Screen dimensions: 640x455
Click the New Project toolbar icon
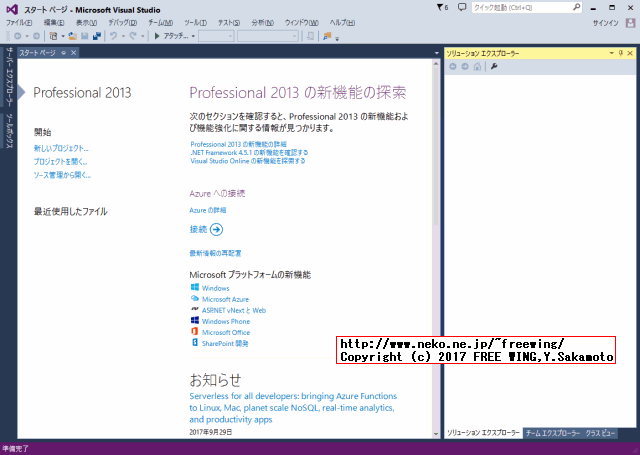[x=53, y=36]
